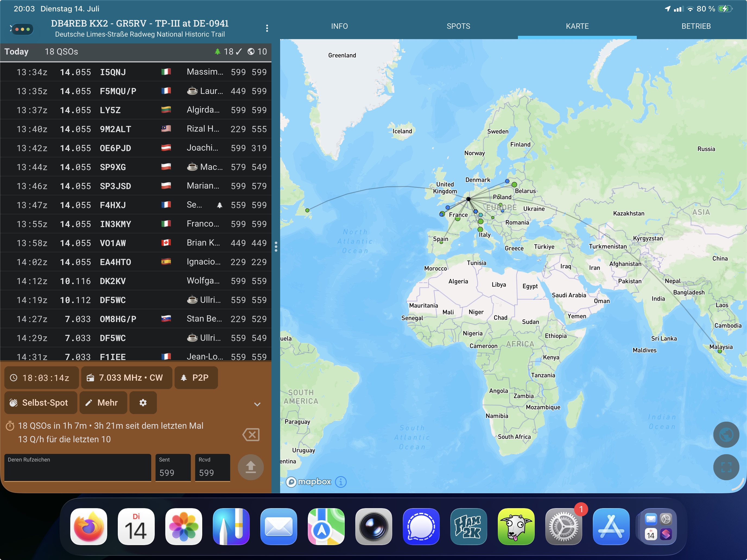
Task: Select the SP9XG QSO row
Action: [136, 167]
